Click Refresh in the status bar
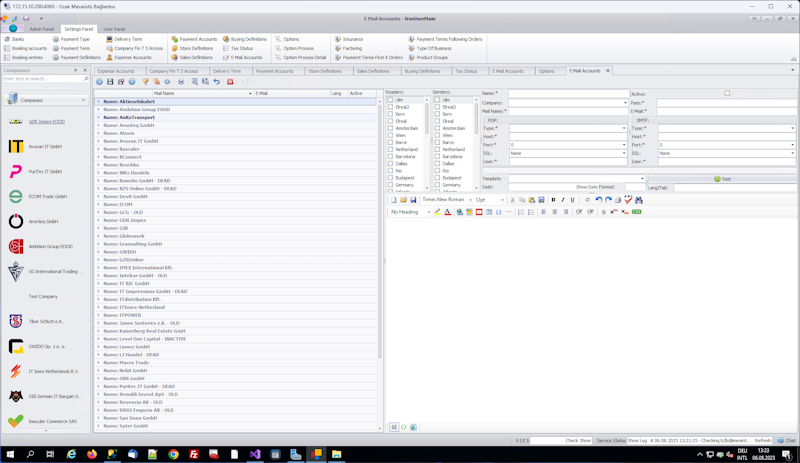 point(763,441)
